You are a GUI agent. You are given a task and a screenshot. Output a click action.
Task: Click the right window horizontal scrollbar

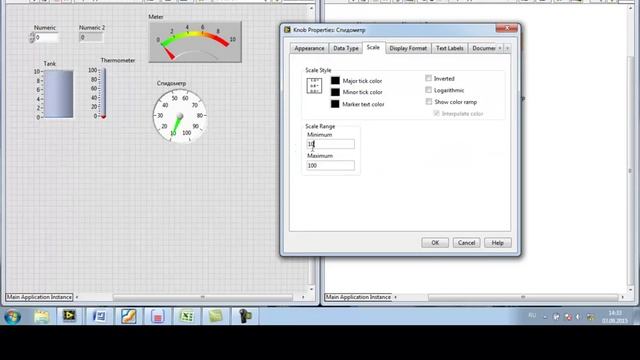pyautogui.click(x=523, y=297)
